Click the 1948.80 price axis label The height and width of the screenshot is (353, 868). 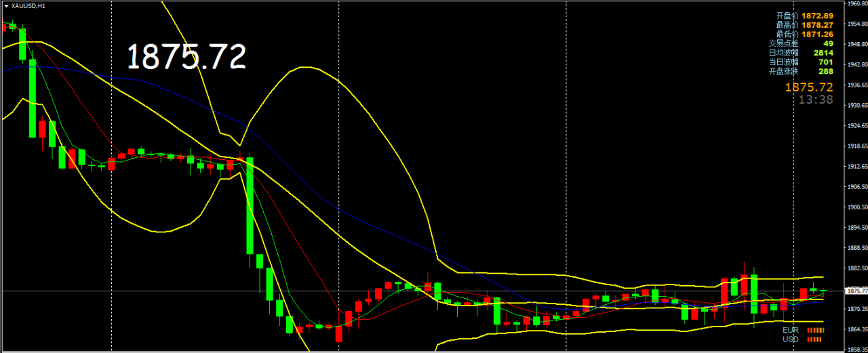[x=857, y=44]
